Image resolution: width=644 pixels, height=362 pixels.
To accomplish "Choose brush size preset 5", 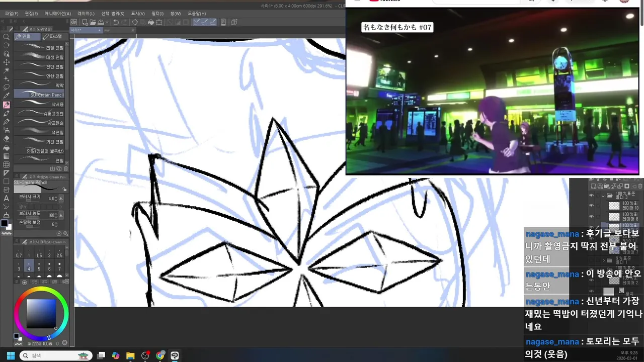I will [x=39, y=265].
